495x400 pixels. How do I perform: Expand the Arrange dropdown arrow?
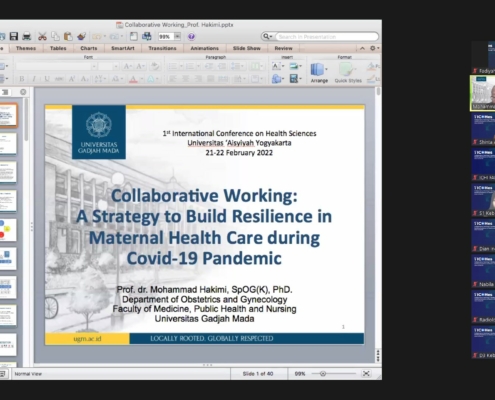326,69
